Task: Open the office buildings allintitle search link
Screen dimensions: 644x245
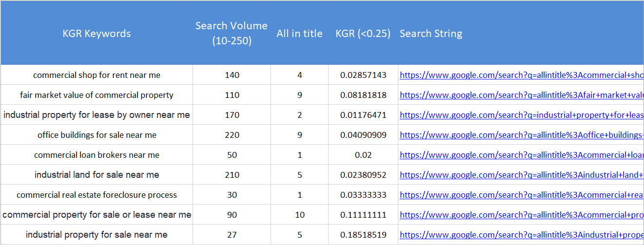Action: (521, 135)
